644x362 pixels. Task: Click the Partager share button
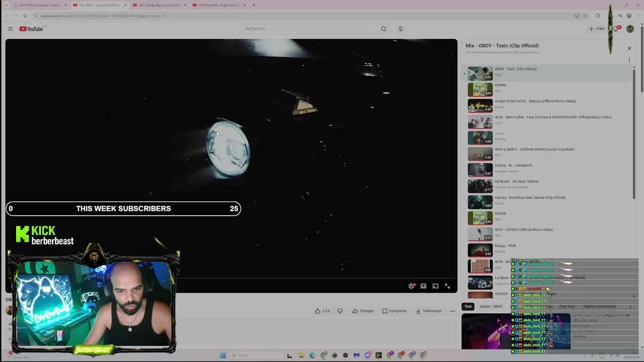pos(363,311)
